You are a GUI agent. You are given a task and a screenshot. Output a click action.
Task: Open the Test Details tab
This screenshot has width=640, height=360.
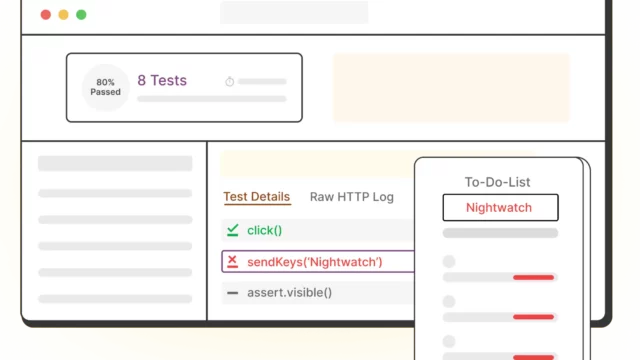click(x=257, y=197)
